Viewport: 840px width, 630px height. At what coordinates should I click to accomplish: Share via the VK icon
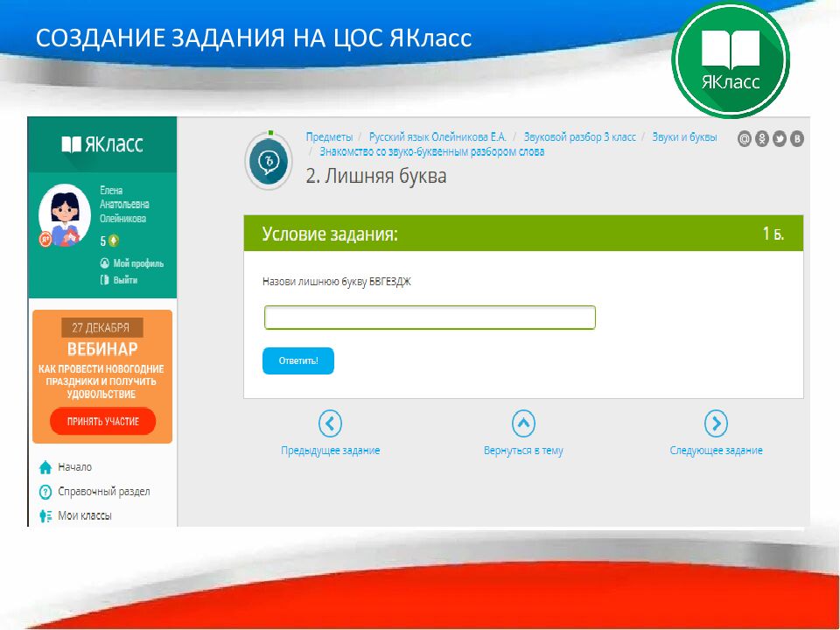pos(797,139)
